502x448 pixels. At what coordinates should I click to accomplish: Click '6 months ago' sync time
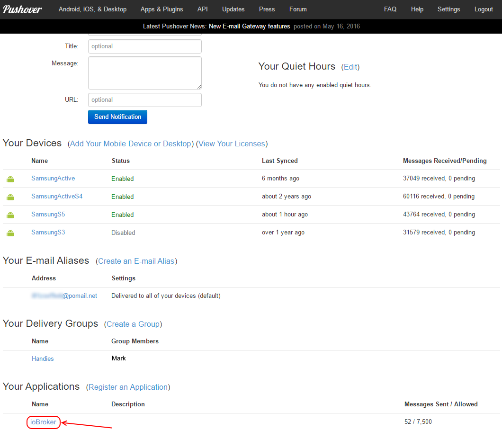[281, 179]
